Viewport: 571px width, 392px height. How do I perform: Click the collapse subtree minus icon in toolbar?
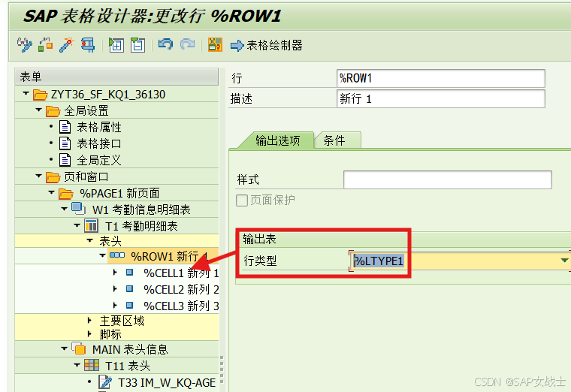click(x=137, y=45)
